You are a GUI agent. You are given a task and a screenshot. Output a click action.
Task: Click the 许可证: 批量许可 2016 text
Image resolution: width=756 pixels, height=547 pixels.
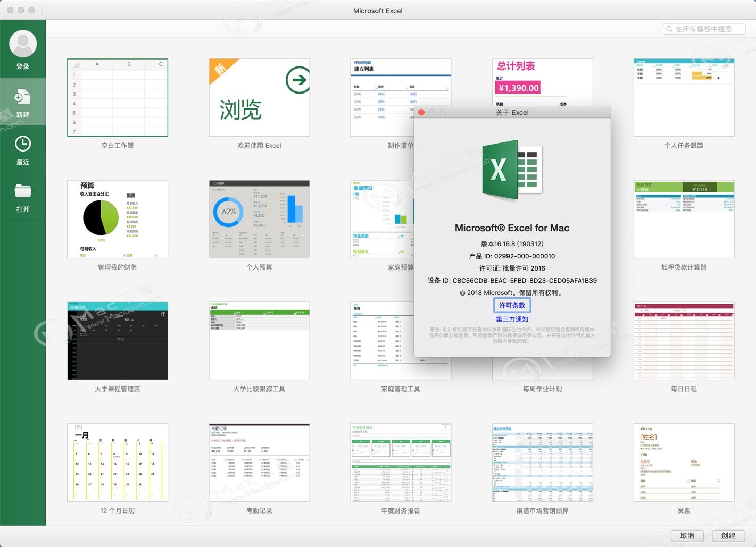tap(512, 268)
